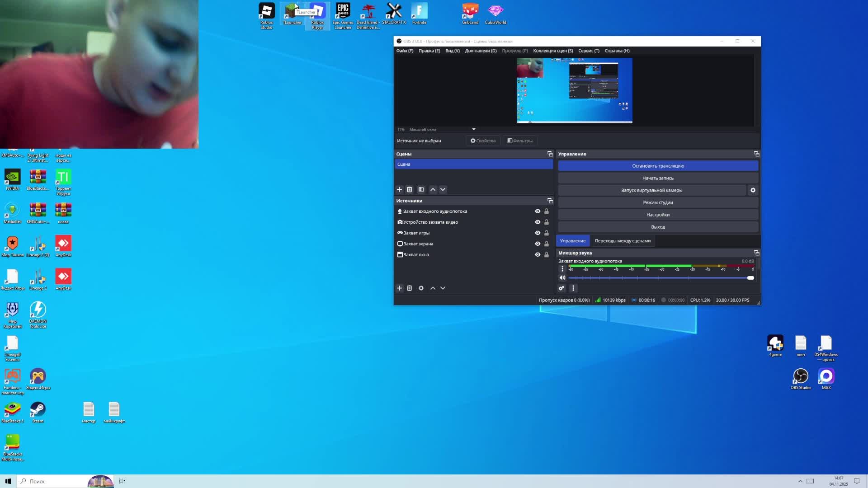Open virtual camera settings gear
Viewport: 868px width, 488px height.
(753, 190)
